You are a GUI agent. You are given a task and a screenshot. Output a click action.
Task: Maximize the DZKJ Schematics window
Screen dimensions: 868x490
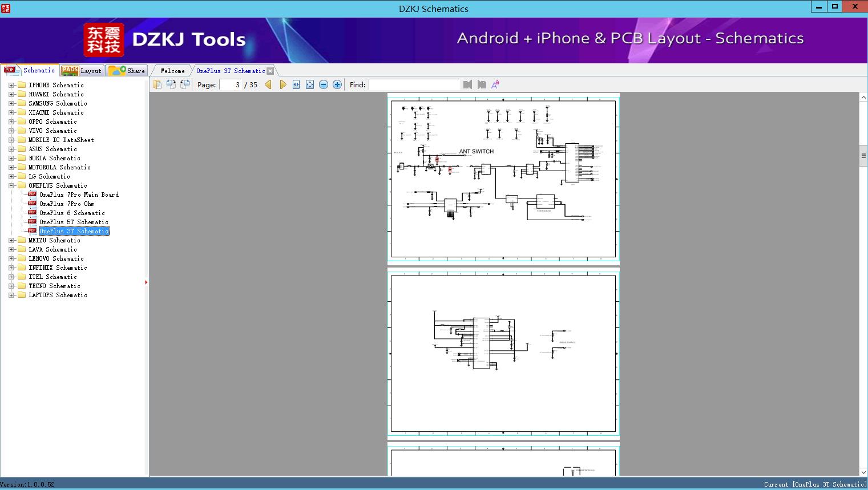[x=835, y=7]
